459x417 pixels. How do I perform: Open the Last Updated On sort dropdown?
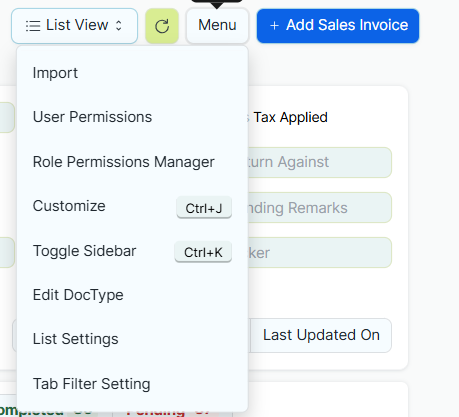point(321,335)
